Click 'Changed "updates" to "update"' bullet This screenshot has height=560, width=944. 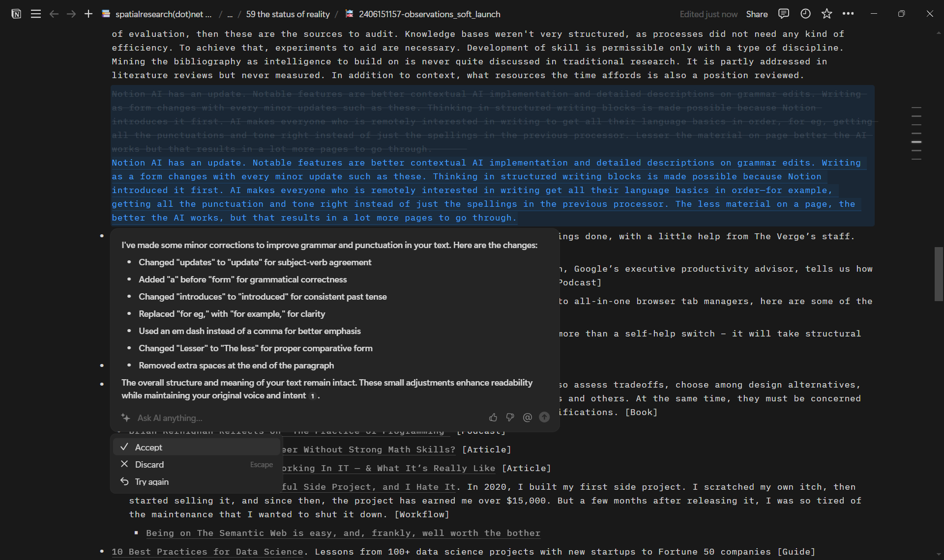click(255, 262)
